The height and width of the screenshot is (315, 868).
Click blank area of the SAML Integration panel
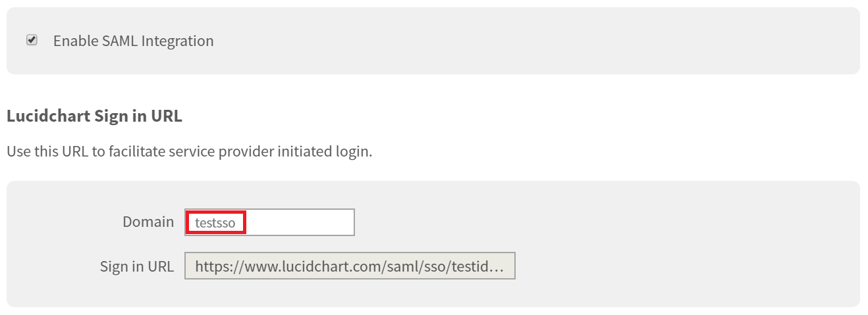coord(527,41)
